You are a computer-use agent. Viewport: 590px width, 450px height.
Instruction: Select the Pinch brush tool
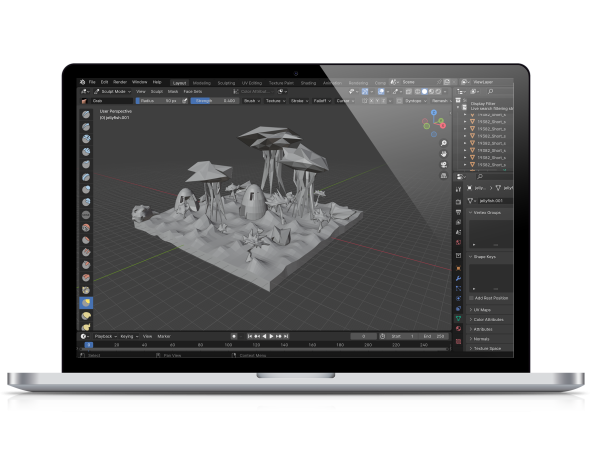pyautogui.click(x=86, y=290)
